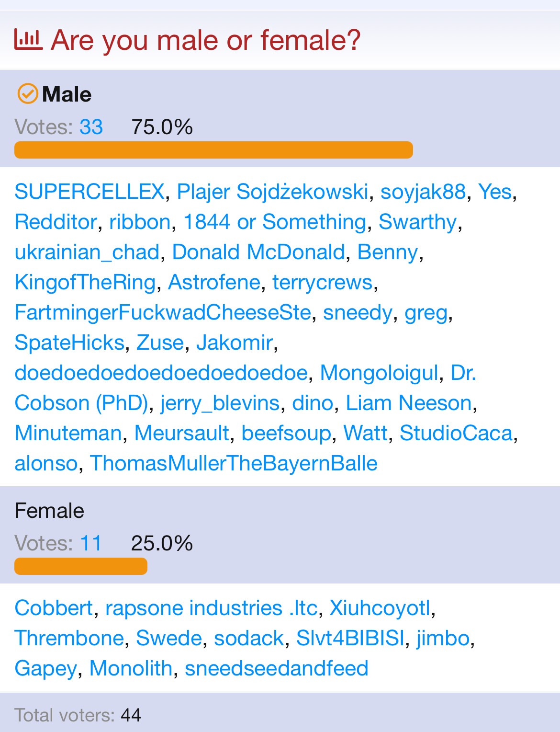The width and height of the screenshot is (560, 732).
Task: Open the jerry_blevins profile
Action: coord(220,403)
